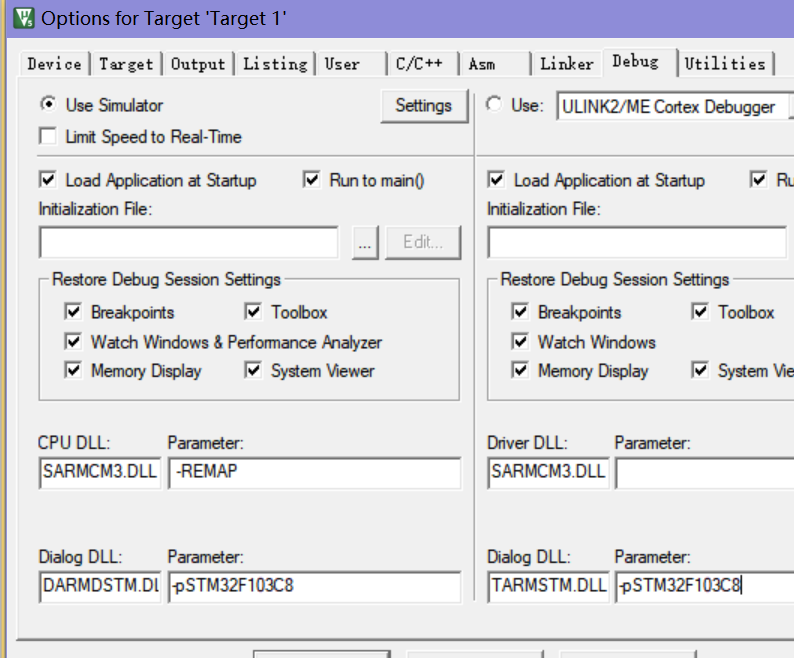794x658 pixels.
Task: Toggle simulator Toolbox checkbox
Action: tap(253, 312)
